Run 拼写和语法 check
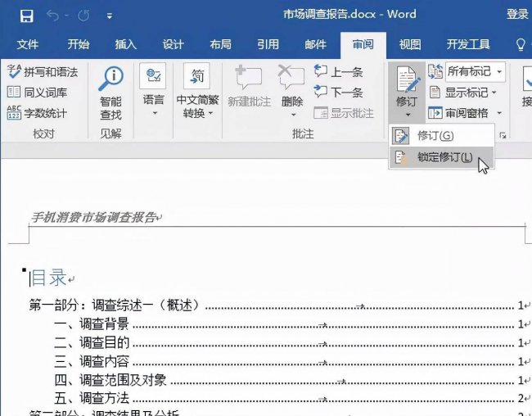Viewport: 532px width, 416px height. (x=43, y=72)
